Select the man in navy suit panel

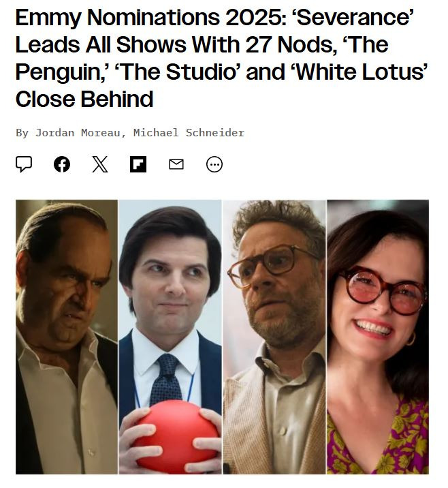click(170, 337)
